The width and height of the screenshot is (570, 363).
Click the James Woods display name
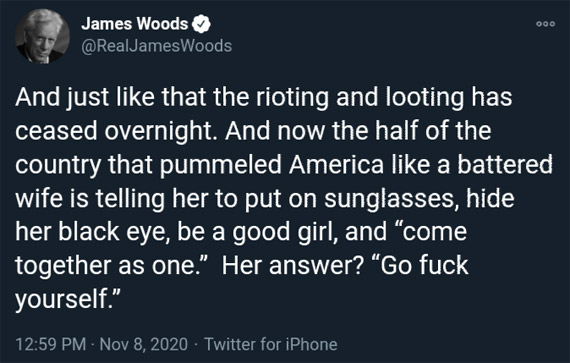click(x=135, y=24)
